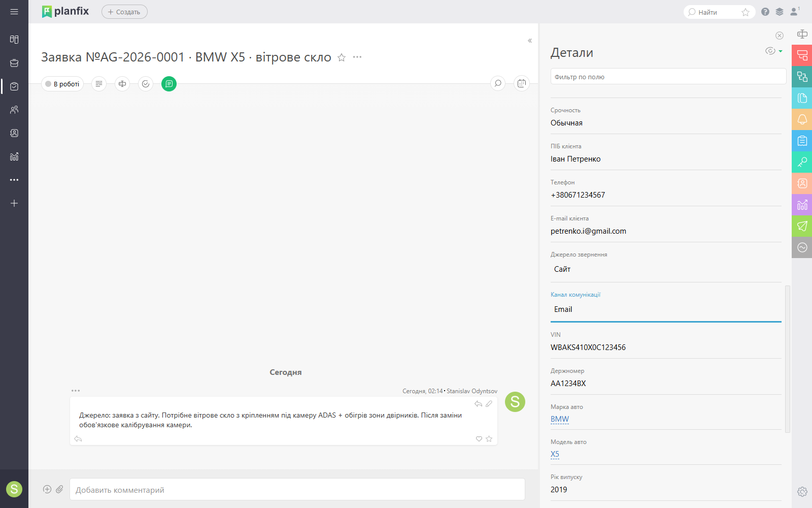
Task: Star the comment as favorite
Action: pyautogui.click(x=489, y=439)
